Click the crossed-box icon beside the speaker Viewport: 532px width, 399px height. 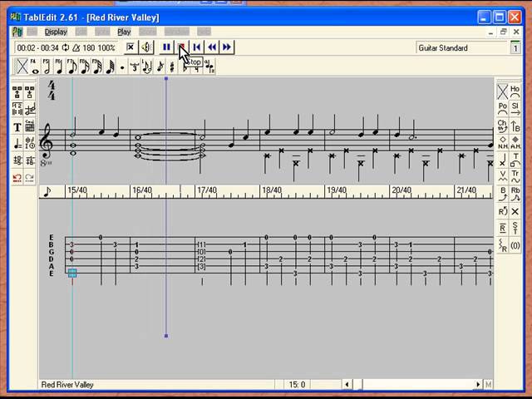pos(131,47)
